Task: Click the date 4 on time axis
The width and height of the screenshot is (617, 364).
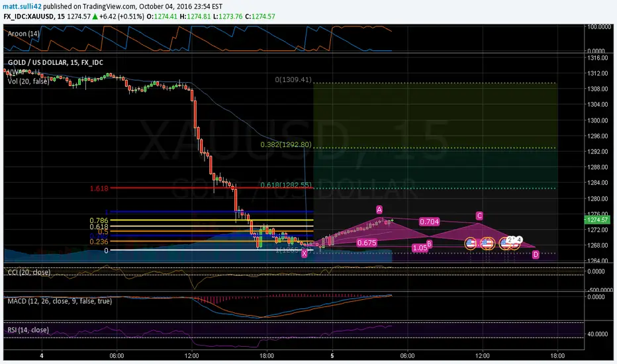Action: 41,356
